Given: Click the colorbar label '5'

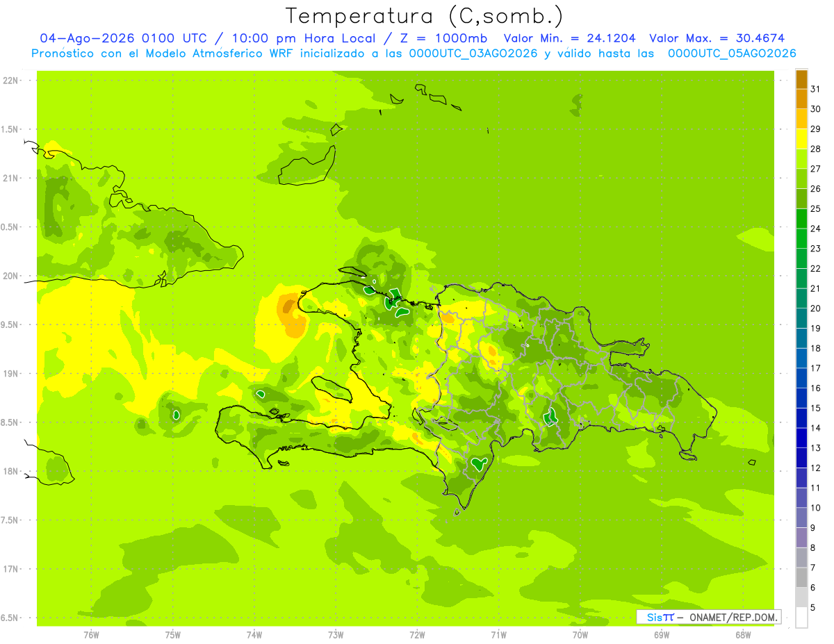Looking at the screenshot, I should click(x=813, y=608).
